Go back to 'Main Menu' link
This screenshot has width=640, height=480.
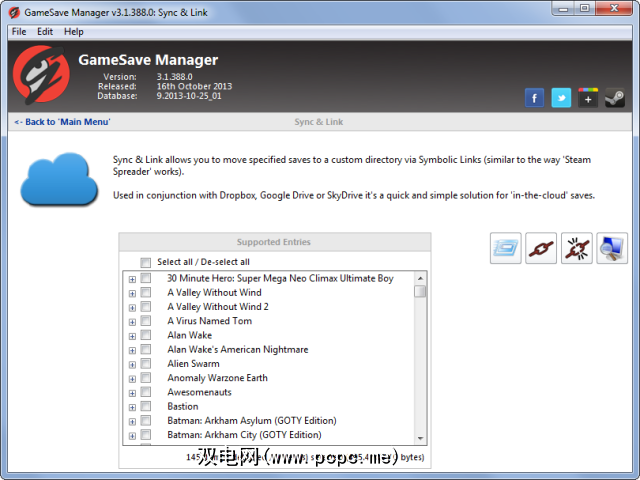62,122
